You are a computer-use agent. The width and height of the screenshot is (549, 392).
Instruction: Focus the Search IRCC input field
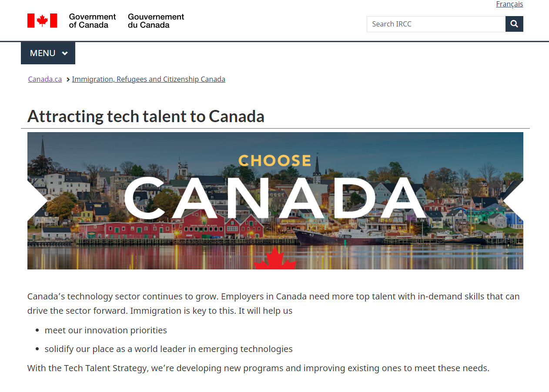click(436, 24)
